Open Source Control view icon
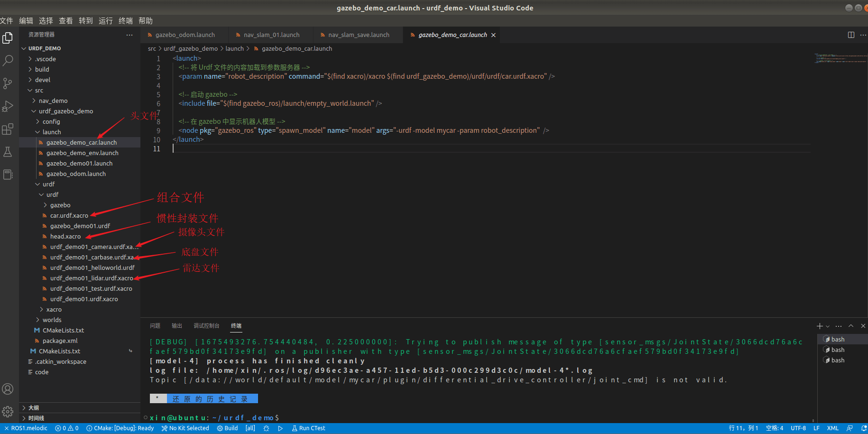Viewport: 868px width, 434px height. [8, 83]
